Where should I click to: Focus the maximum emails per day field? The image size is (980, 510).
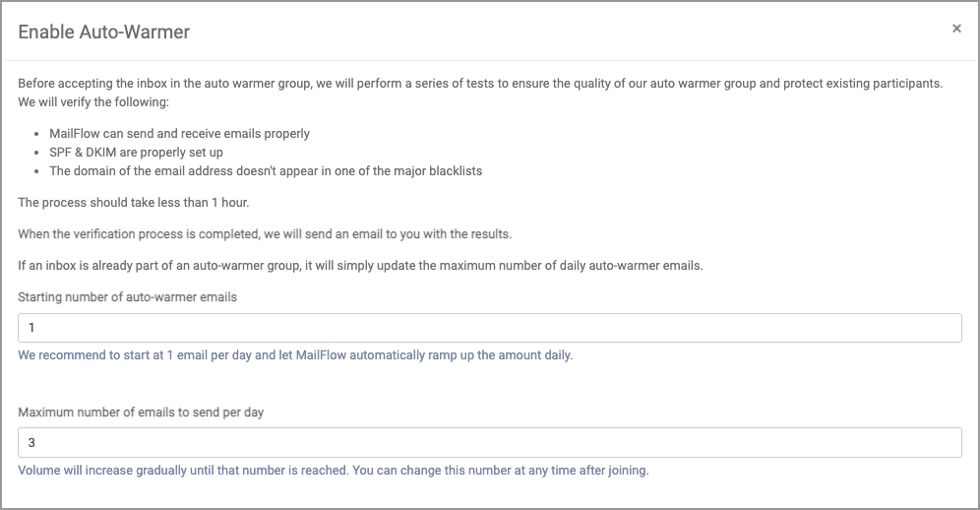point(489,443)
